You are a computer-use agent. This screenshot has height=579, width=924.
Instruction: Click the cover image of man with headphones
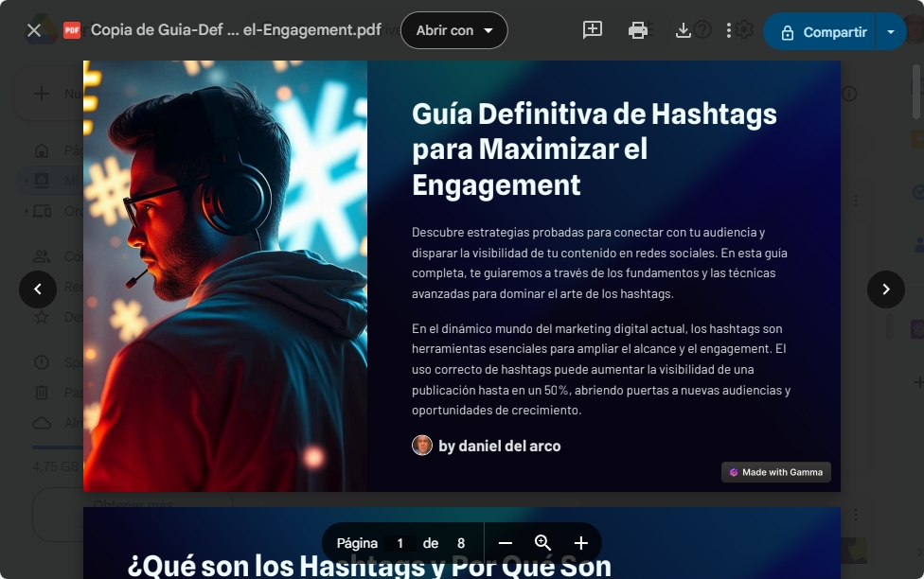pos(225,276)
